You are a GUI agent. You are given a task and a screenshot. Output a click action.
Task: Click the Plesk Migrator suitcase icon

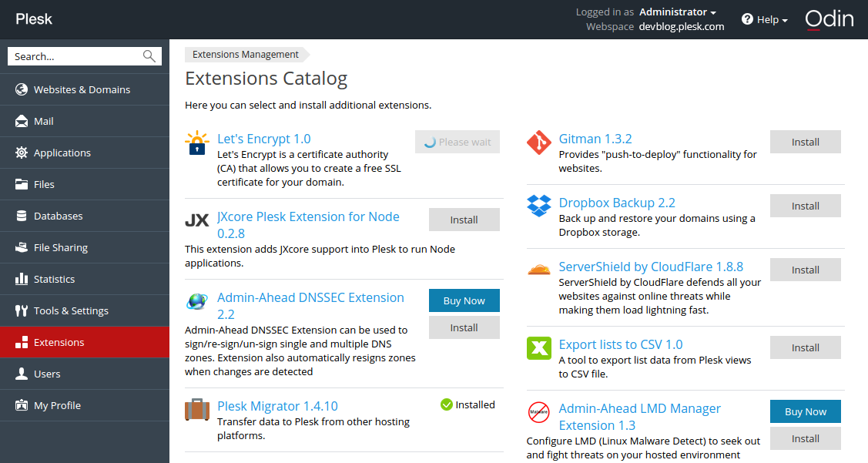[x=197, y=410]
